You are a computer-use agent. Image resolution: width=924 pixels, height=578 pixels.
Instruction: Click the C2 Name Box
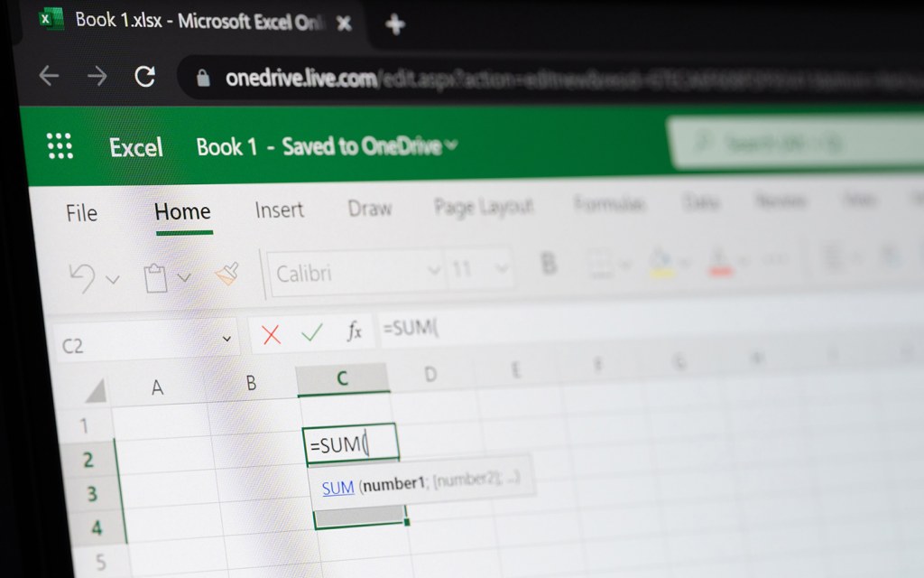click(135, 343)
